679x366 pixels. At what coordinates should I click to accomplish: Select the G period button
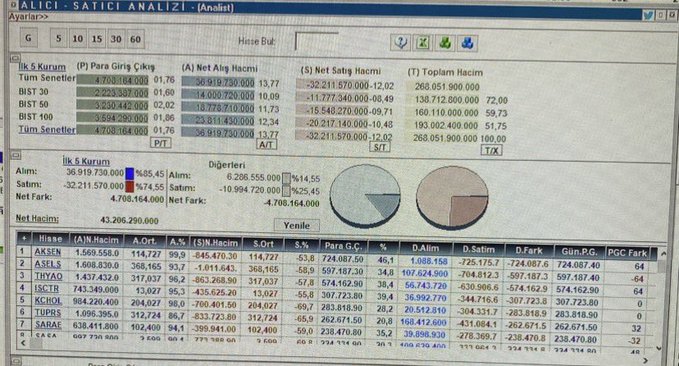(29, 38)
